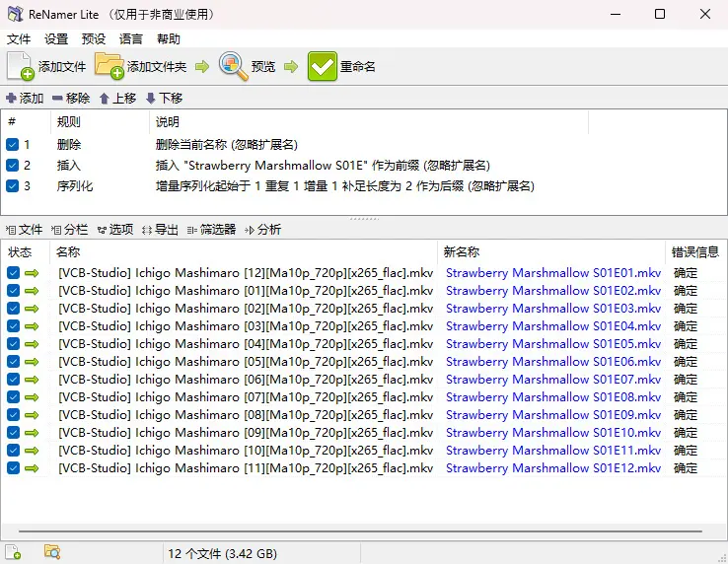Click the horizontal scrollbar under file list
The width and height of the screenshot is (728, 564).
point(360,531)
